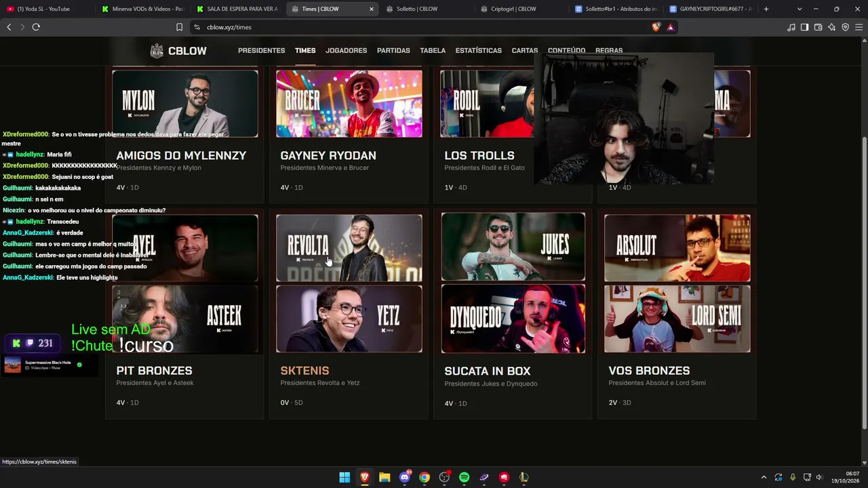The image size is (868, 488).
Task: Click the Windows Start button
Action: (x=344, y=477)
